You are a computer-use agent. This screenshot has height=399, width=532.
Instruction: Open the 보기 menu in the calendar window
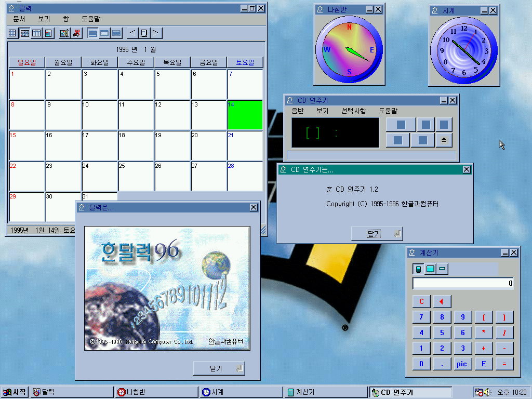pyautogui.click(x=44, y=19)
